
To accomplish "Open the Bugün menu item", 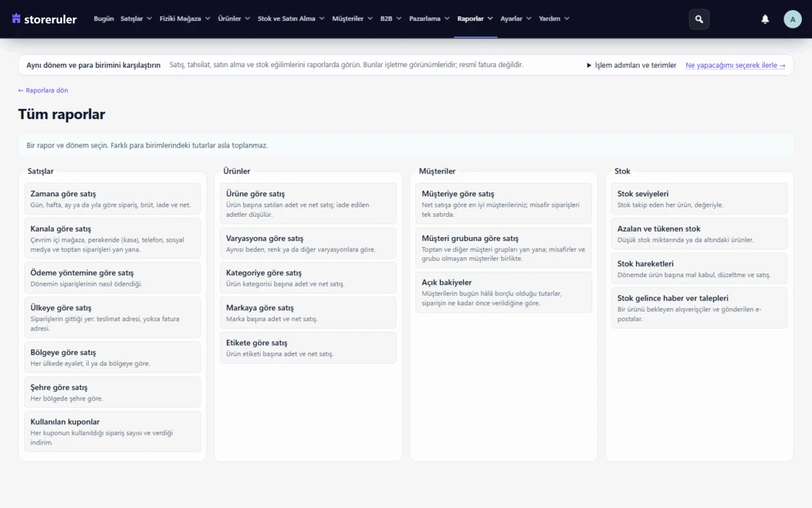I will pos(104,19).
